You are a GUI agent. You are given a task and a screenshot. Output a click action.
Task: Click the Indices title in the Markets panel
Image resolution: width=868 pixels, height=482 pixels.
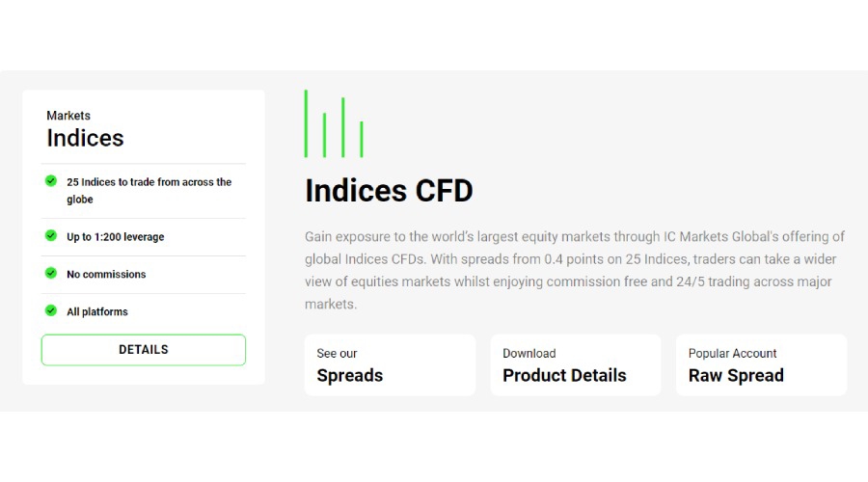click(85, 138)
